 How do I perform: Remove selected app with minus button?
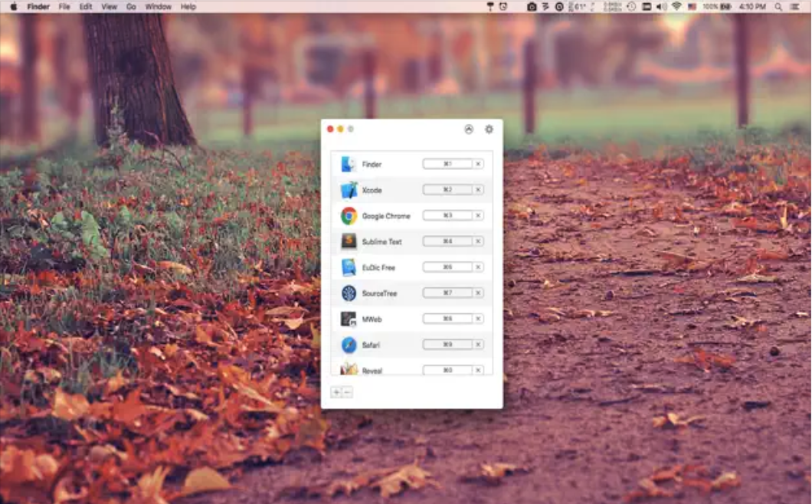pos(347,392)
